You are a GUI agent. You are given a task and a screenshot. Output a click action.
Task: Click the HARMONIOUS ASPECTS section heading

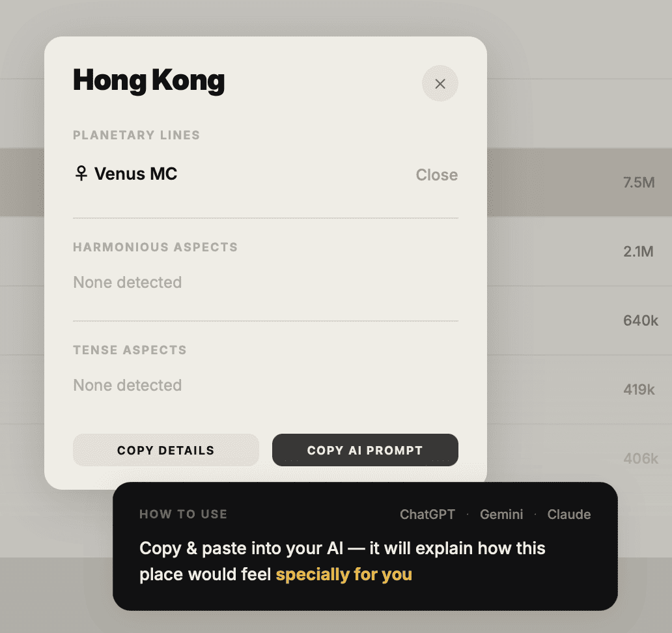[x=155, y=247]
